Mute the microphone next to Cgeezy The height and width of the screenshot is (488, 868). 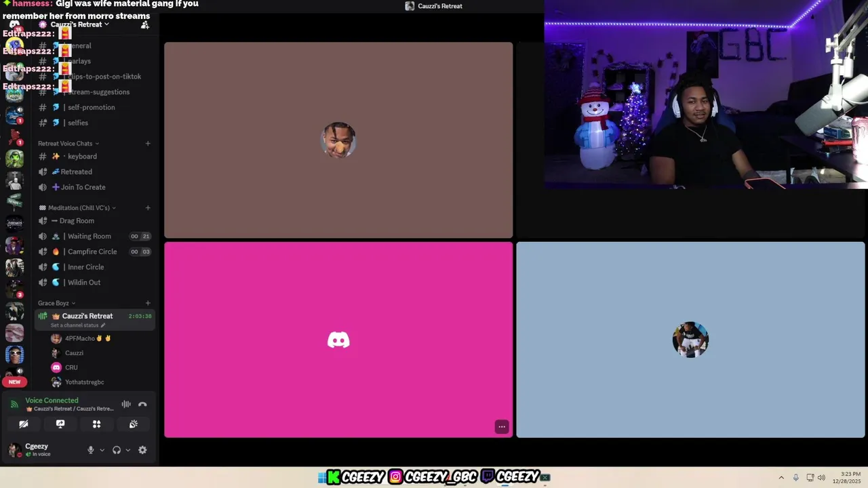(x=91, y=450)
